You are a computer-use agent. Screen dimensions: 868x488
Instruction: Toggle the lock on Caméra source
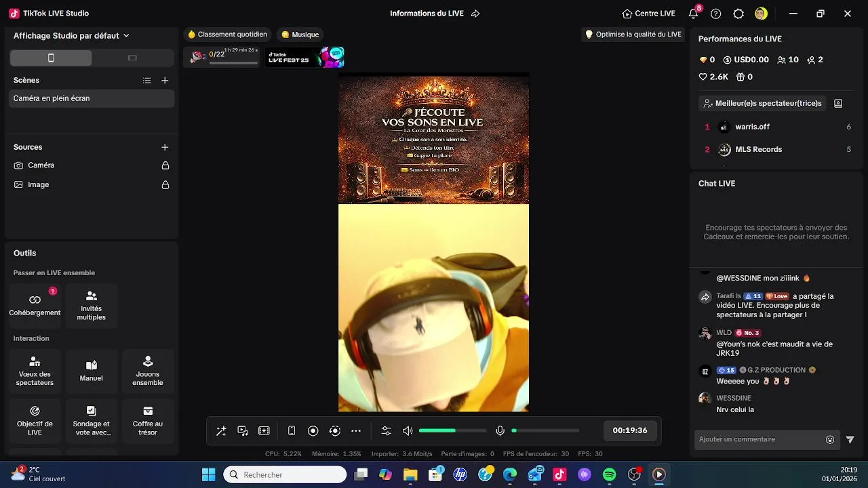tap(165, 165)
